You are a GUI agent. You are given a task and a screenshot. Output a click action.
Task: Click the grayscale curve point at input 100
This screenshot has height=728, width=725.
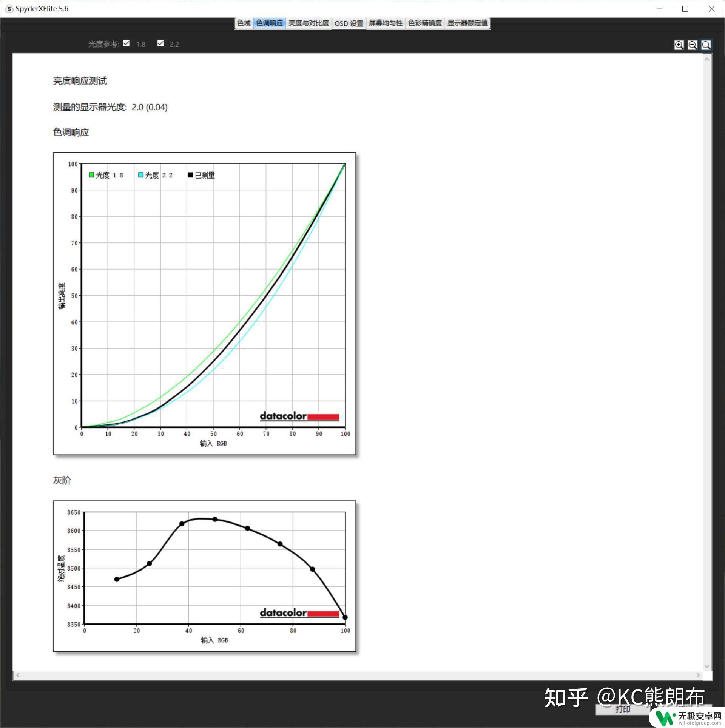(345, 617)
